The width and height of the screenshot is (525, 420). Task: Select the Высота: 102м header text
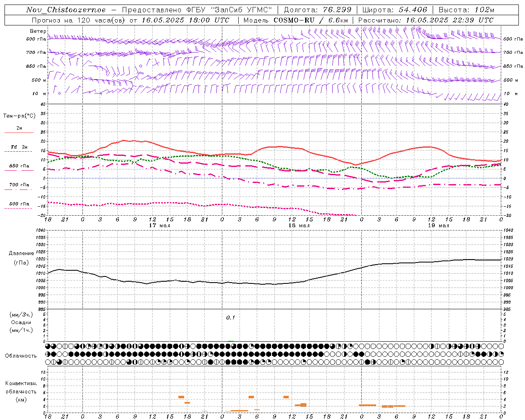466,10
